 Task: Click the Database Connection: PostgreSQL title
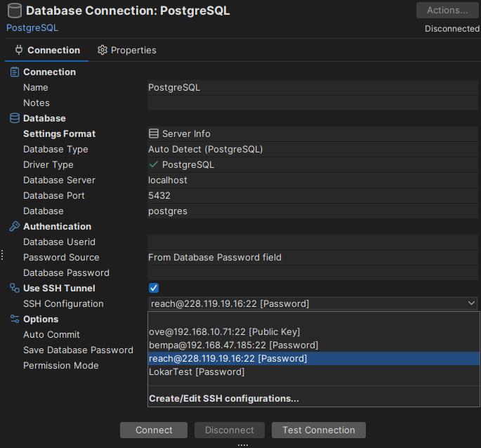(x=128, y=11)
